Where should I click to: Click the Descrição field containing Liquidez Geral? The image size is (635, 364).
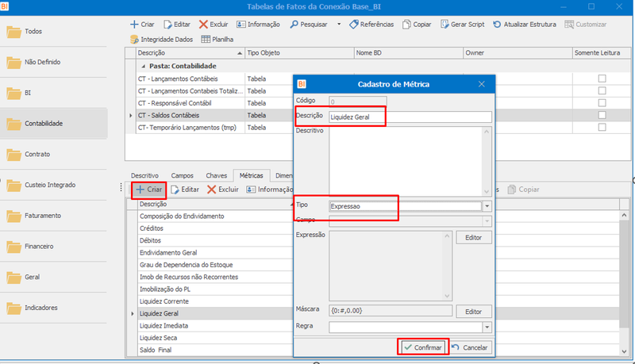coord(410,117)
